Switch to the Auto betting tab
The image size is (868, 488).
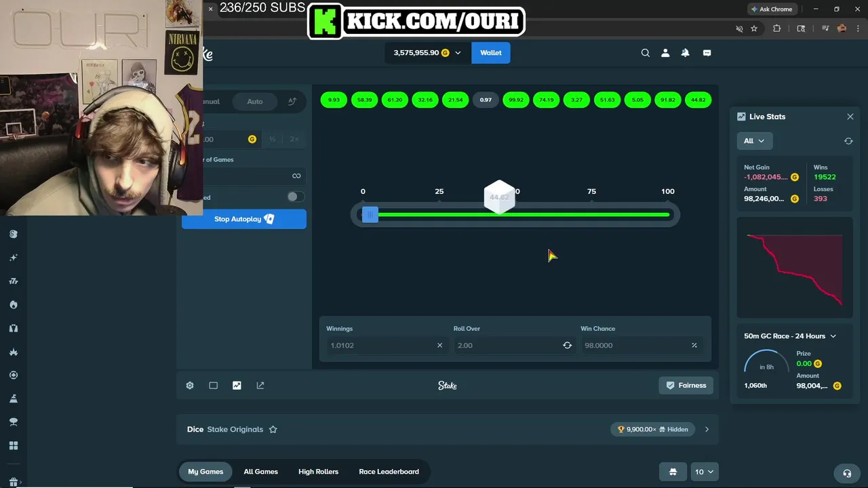click(255, 102)
